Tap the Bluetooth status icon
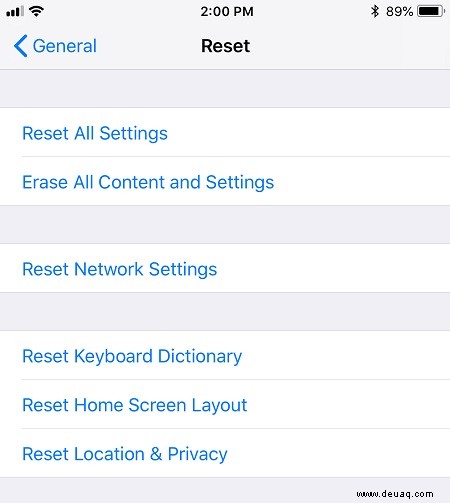Screen dimensions: 450x503 (375, 11)
